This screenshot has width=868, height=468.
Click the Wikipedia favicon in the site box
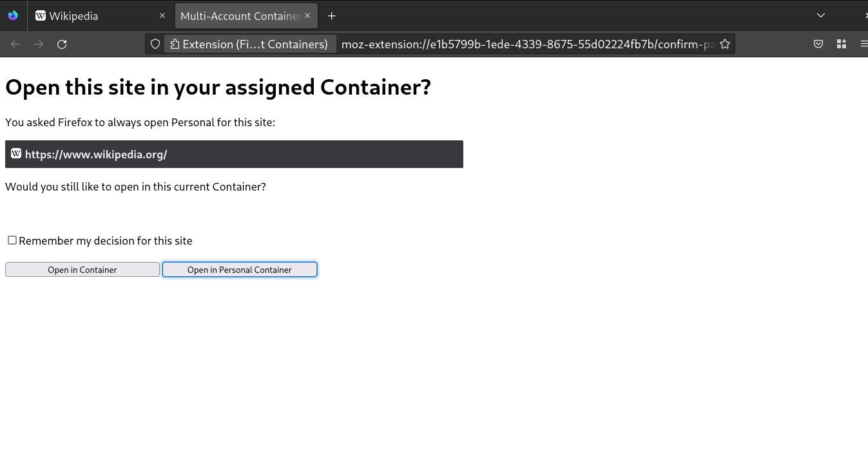point(15,154)
